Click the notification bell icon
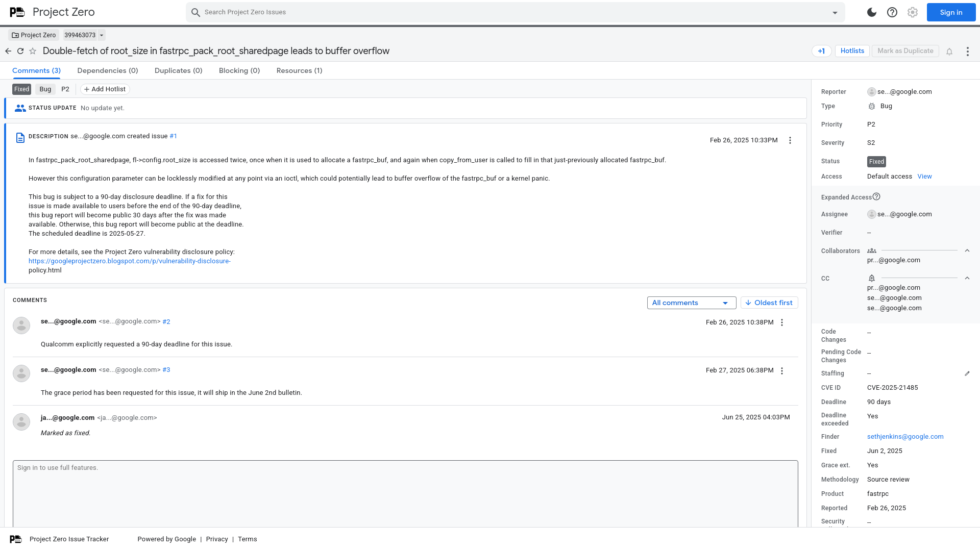This screenshot has height=551, width=980. (x=949, y=52)
